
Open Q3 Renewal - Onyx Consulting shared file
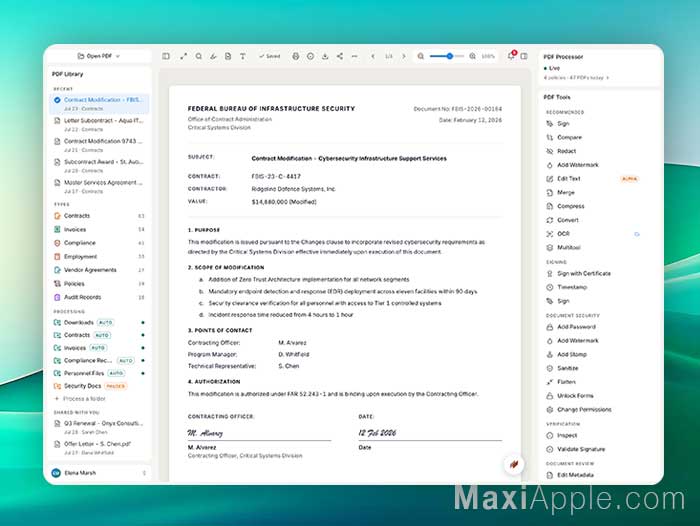tap(99, 427)
